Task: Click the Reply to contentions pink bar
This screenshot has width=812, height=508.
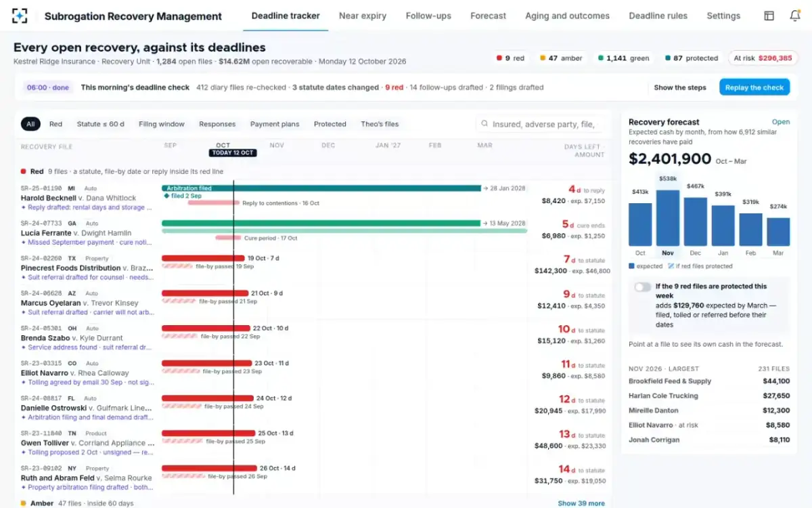Action: pos(213,203)
